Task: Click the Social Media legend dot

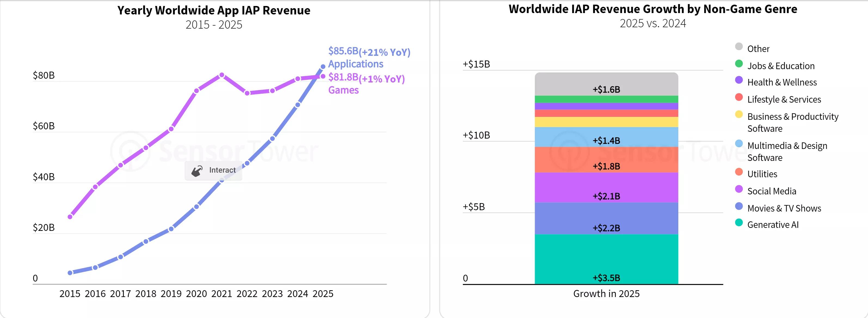Action: tap(739, 189)
